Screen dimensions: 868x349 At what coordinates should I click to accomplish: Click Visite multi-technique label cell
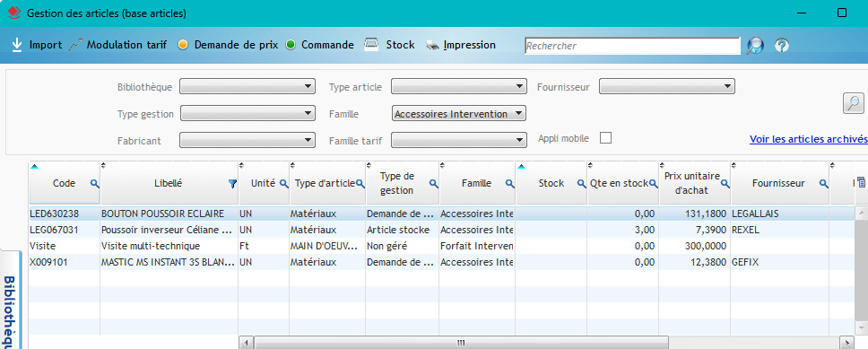click(x=169, y=246)
